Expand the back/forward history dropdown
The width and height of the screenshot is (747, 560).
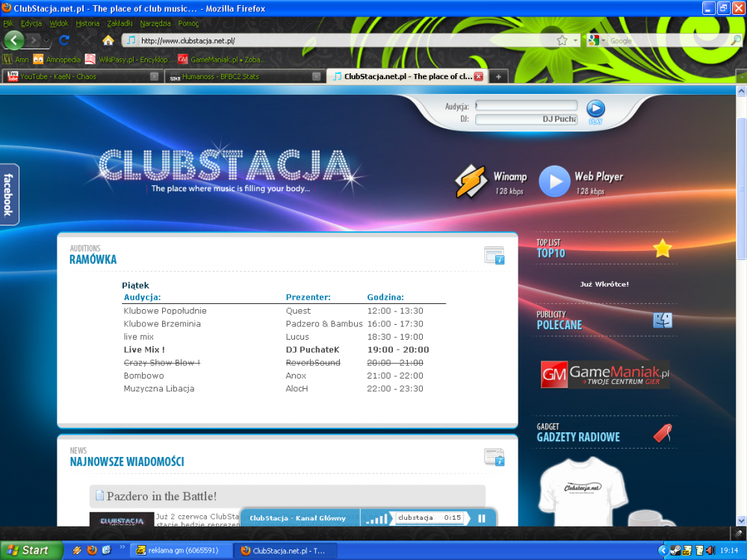[x=47, y=40]
